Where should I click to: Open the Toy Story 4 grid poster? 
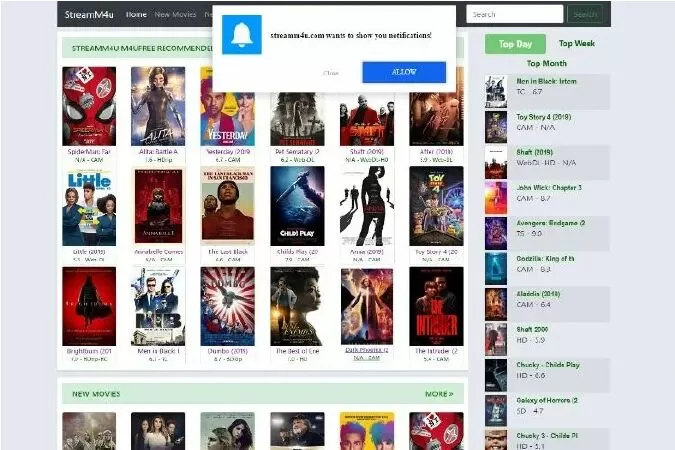(x=437, y=206)
